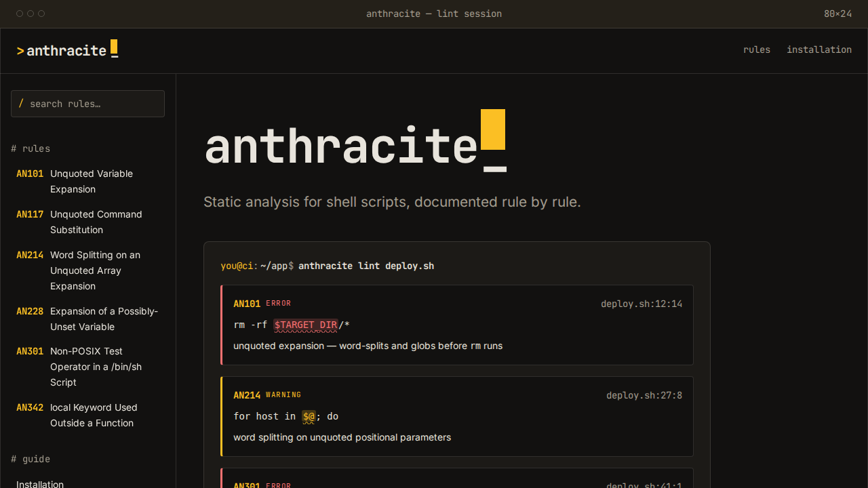Open the rules nav link

[756, 49]
